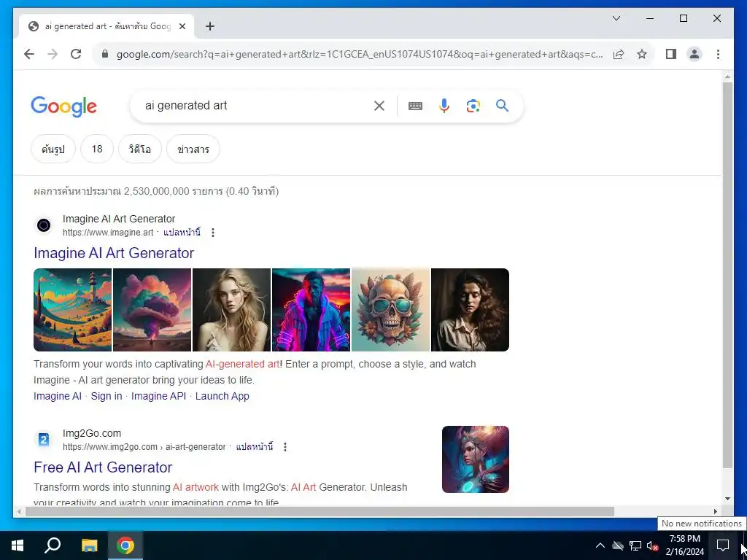Click the Imagine.art site favicon
This screenshot has height=560, width=747.
coord(44,225)
